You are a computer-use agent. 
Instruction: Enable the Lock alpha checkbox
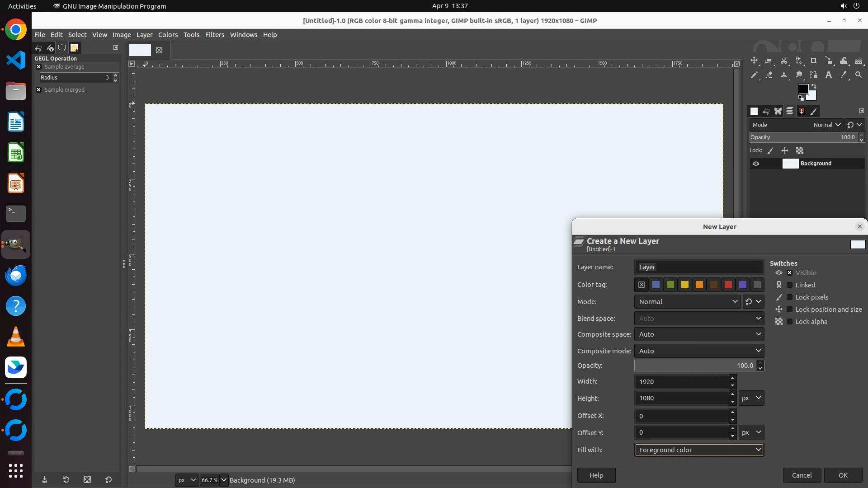(789, 322)
